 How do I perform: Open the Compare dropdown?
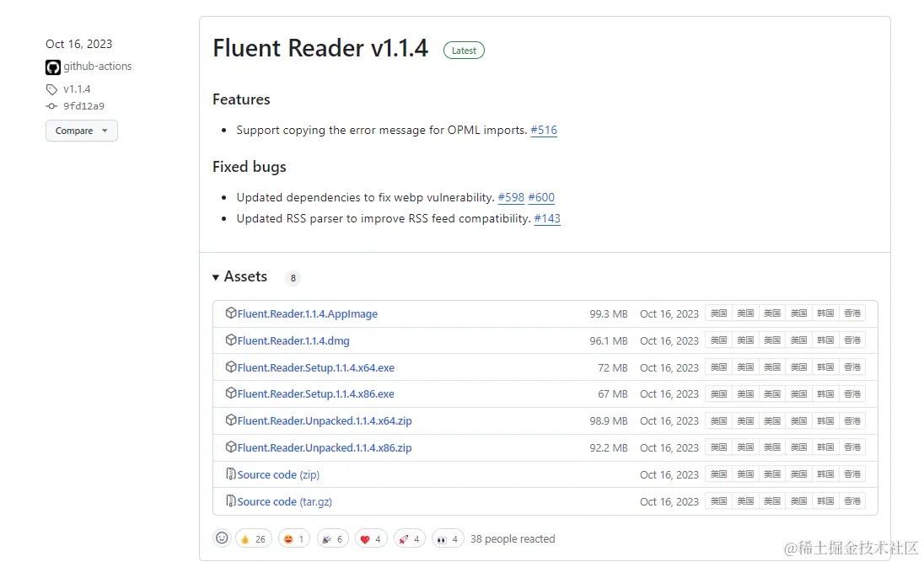[81, 131]
